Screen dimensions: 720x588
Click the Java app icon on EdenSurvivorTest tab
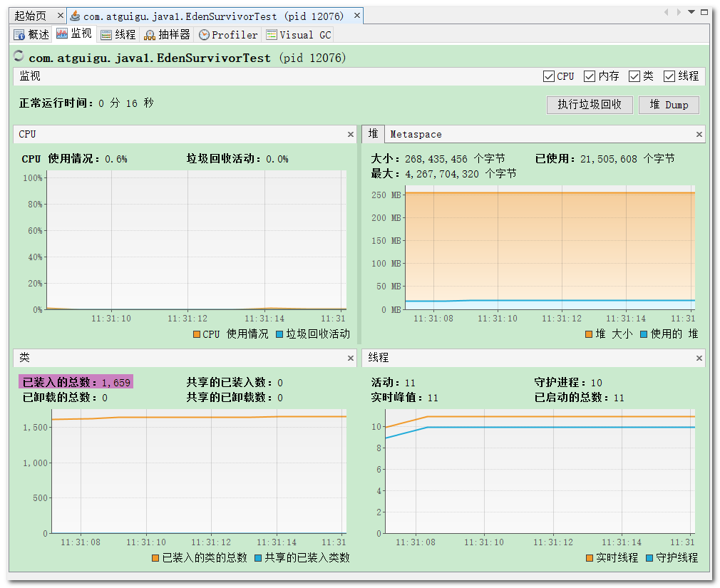pos(75,16)
